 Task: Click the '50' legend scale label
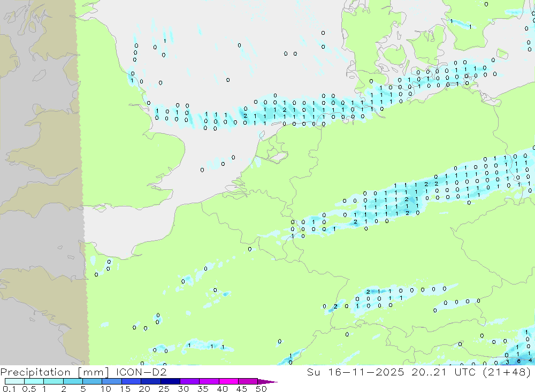261,389
